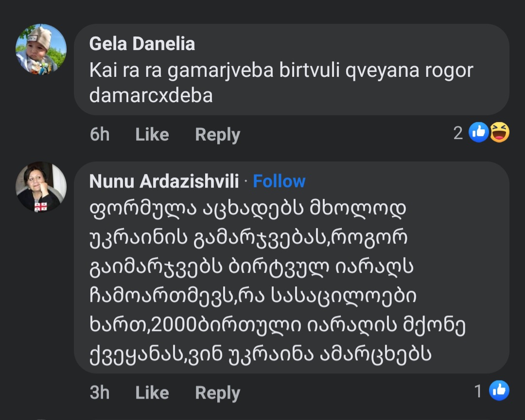525x420 pixels.
Task: Click the laughing Haha reaction emoji
Action: coord(499,132)
